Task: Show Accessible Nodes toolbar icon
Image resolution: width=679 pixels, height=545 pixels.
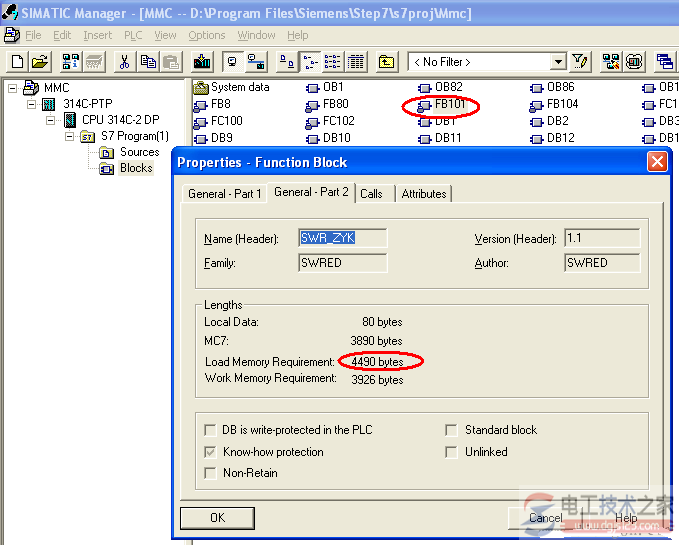Action: point(70,61)
